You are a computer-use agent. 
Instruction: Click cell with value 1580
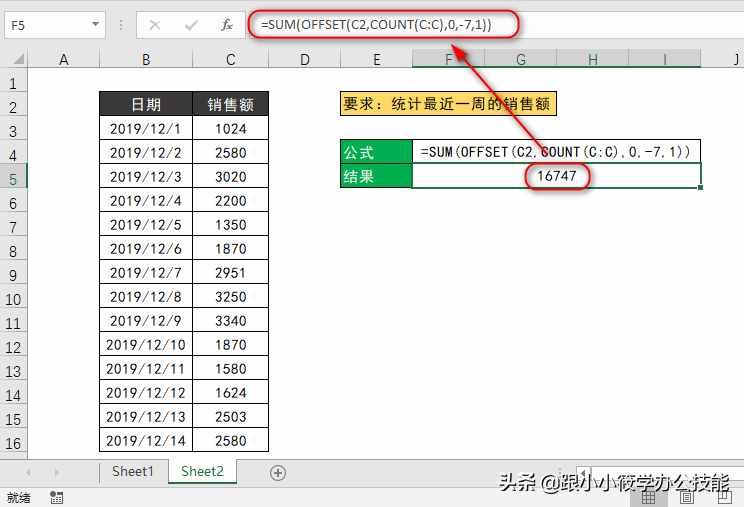231,369
